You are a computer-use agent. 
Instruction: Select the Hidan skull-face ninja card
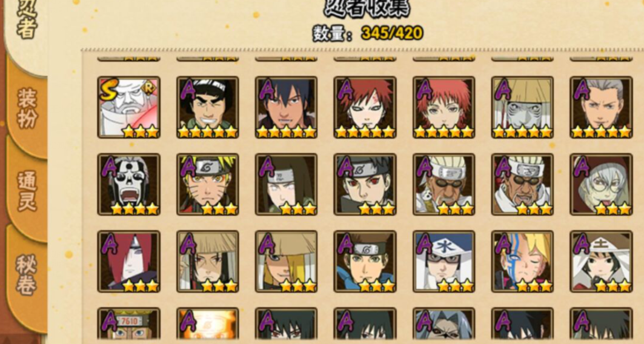128,184
